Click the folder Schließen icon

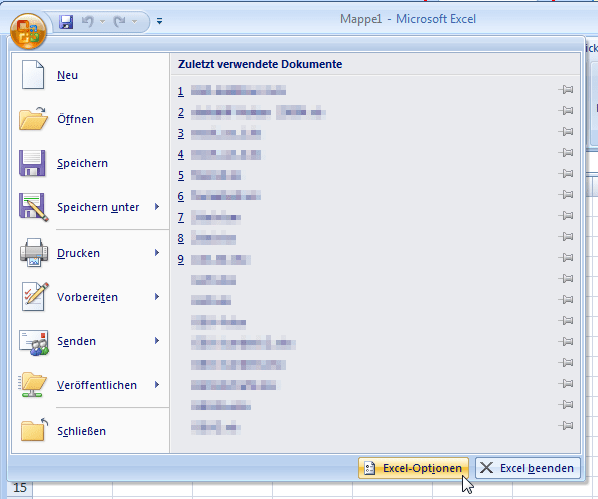point(34,430)
